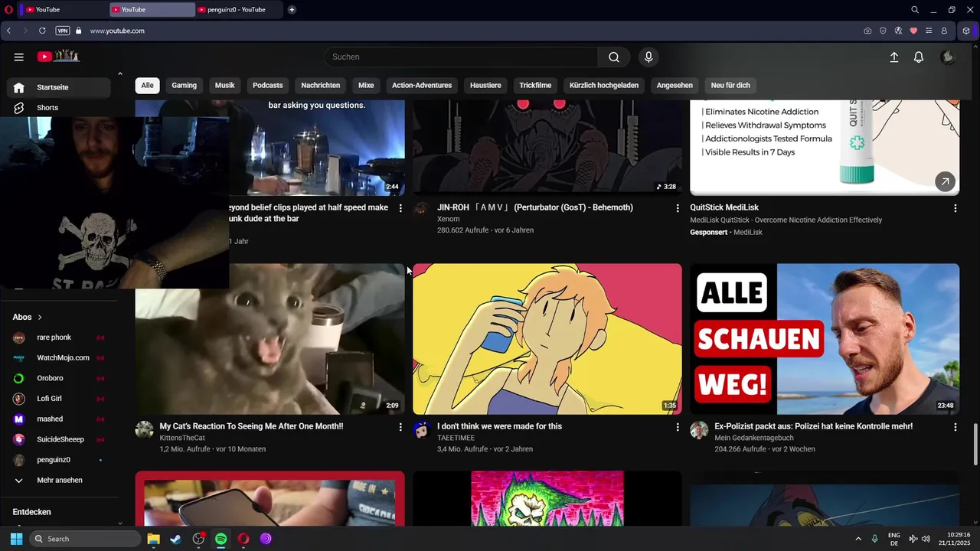Open the screaming cat video thumbnail
980x551 pixels.
coord(270,339)
